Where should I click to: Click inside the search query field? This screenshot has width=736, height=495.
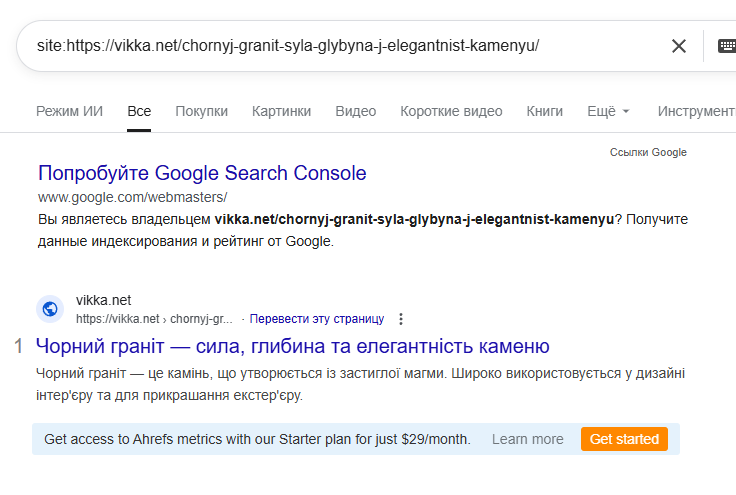click(x=340, y=46)
